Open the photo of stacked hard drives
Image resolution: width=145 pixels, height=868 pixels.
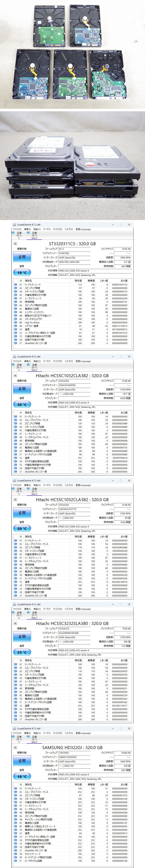click(x=72, y=165)
